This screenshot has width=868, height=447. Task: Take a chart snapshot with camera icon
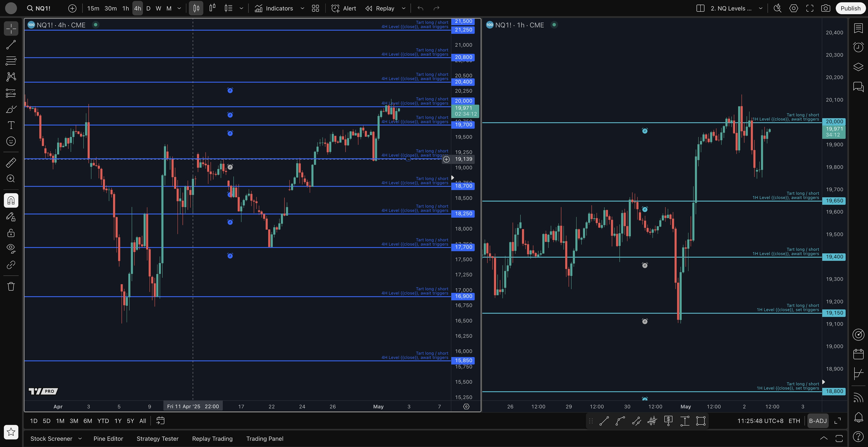[x=825, y=8]
